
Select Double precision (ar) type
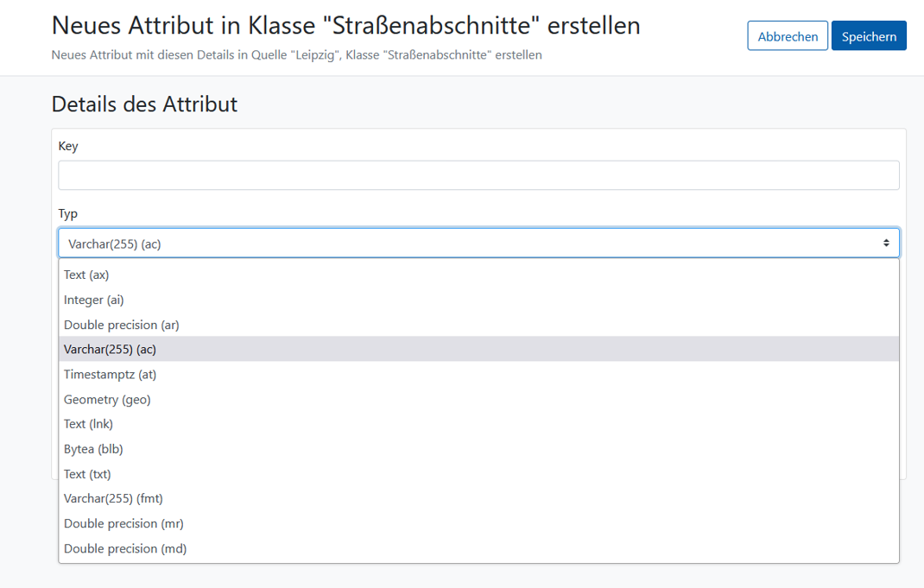pos(478,325)
